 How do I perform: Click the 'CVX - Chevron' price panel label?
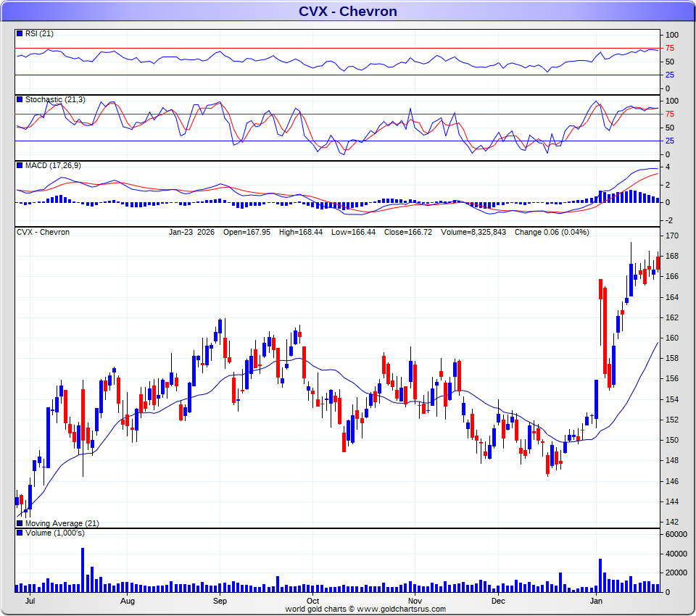(x=43, y=233)
